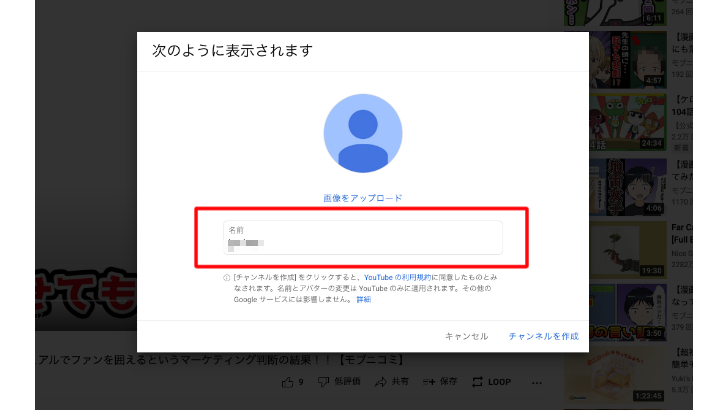
Task: Click the info icon beside the terms notice
Action: click(227, 278)
